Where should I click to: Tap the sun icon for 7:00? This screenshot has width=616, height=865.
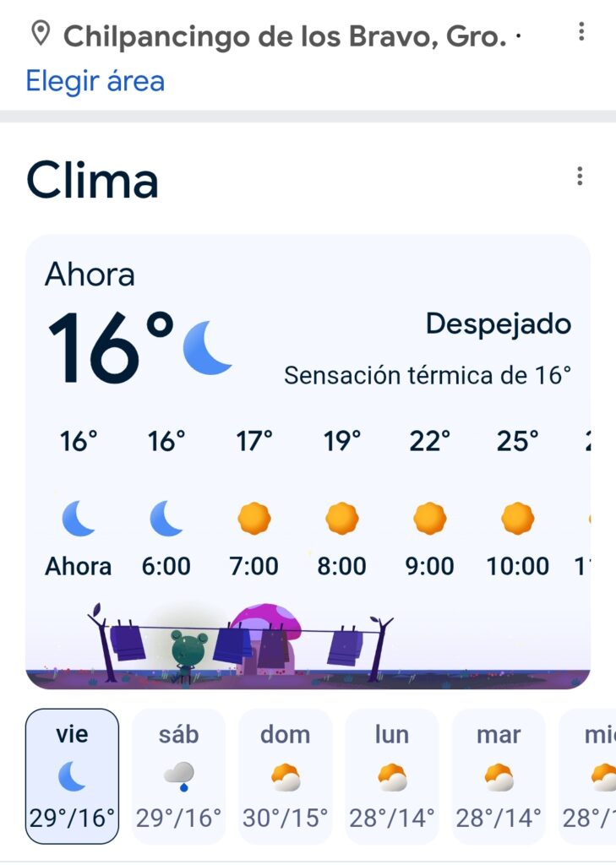(254, 519)
